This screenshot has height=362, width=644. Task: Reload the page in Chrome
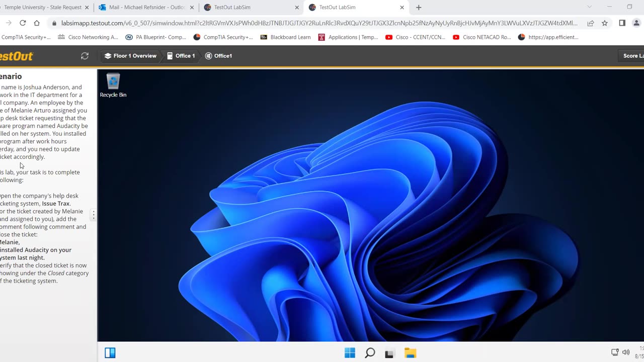[23, 23]
